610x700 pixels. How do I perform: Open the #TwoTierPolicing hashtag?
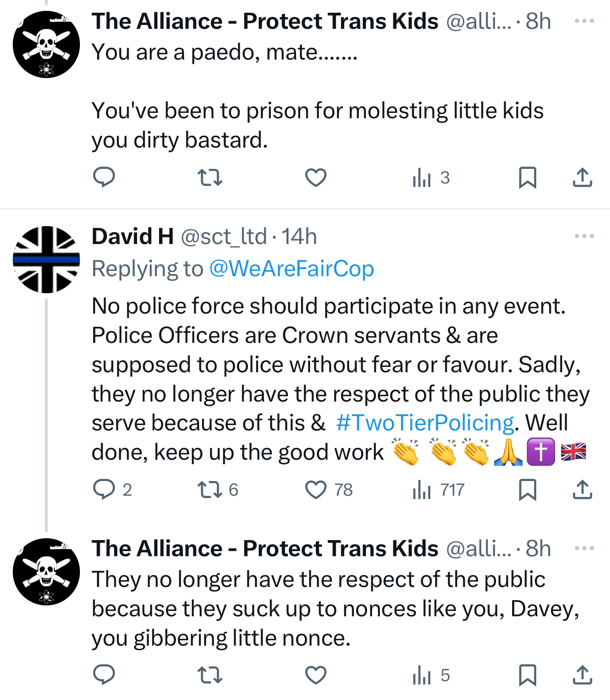pyautogui.click(x=424, y=423)
